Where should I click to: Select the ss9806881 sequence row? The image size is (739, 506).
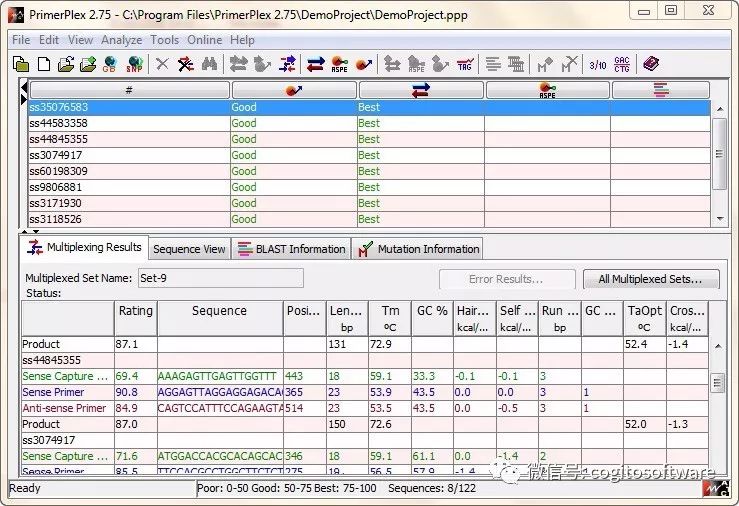click(369, 188)
